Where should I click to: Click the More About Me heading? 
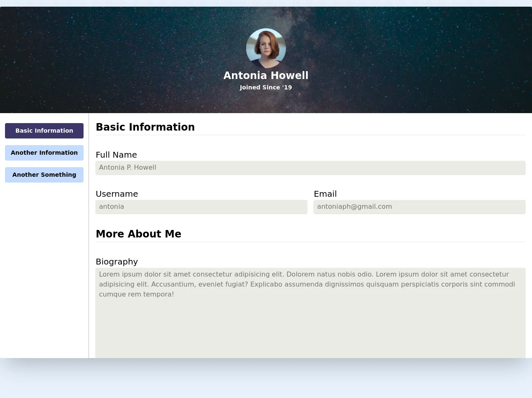click(x=138, y=234)
